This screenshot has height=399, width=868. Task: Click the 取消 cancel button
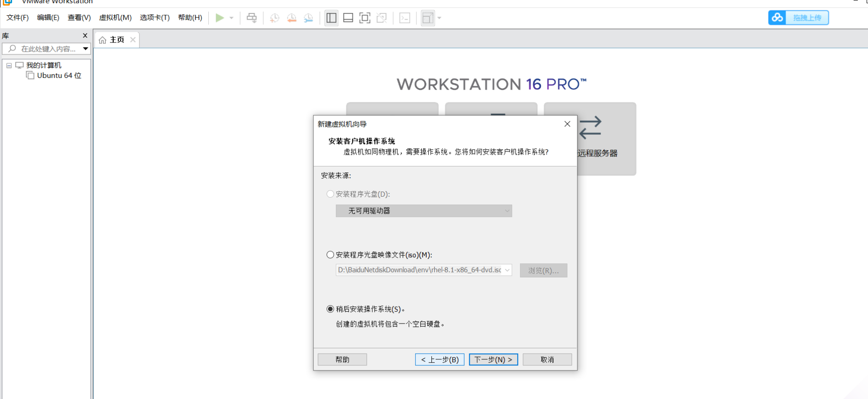pyautogui.click(x=547, y=359)
